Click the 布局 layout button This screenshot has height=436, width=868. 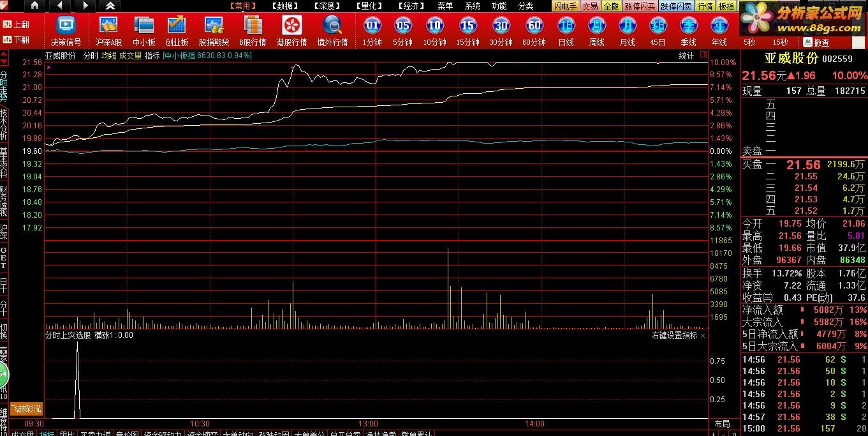tap(722, 424)
